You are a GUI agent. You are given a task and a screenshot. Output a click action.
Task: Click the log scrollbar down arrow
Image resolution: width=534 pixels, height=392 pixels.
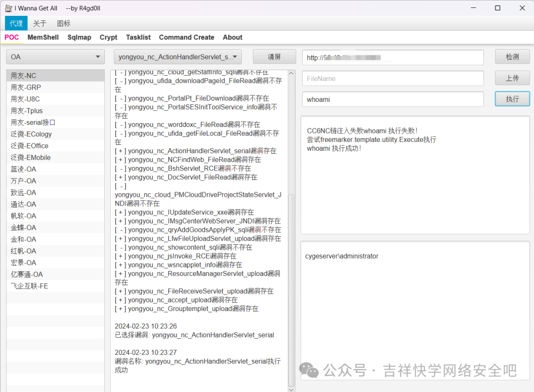291,389
